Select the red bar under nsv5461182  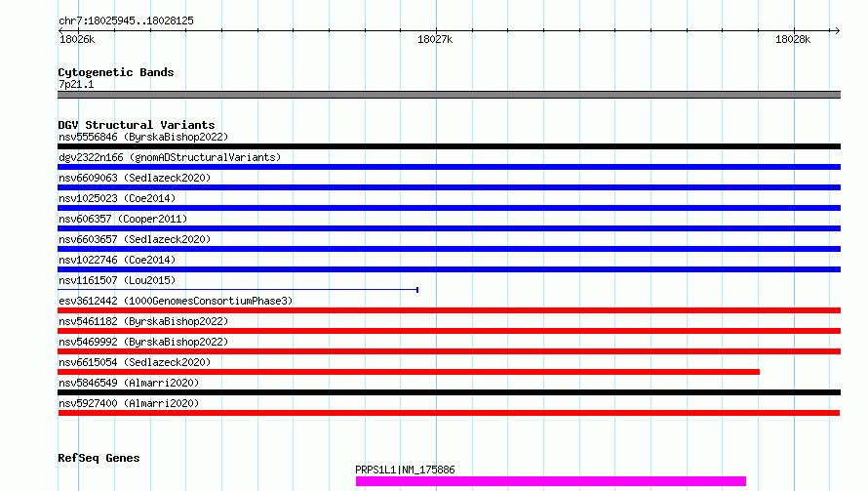449,331
